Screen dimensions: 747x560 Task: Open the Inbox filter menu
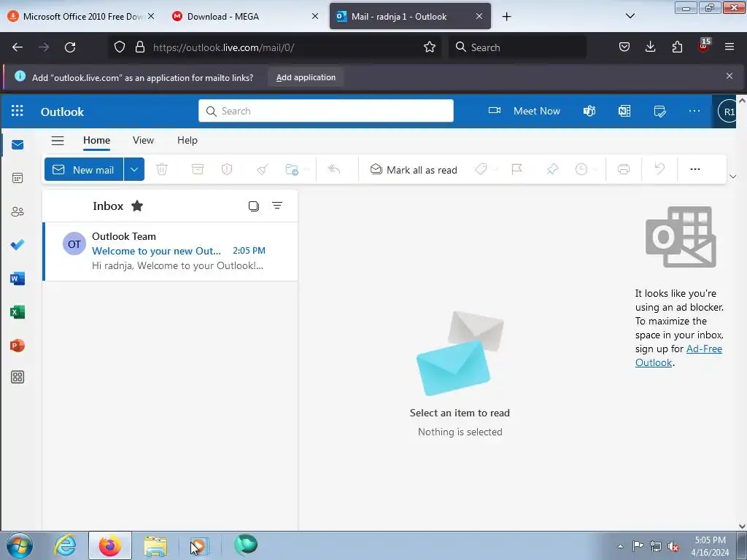pos(277,206)
